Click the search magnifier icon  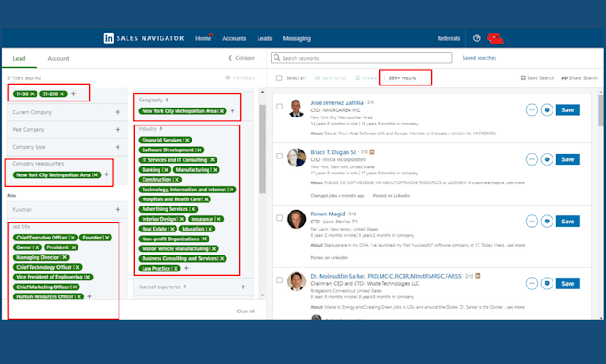[277, 58]
